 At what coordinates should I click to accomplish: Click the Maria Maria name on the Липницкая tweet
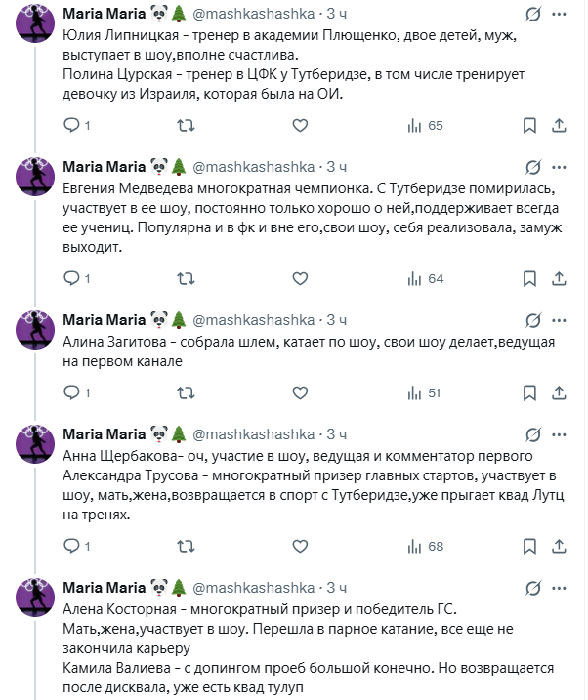point(105,15)
